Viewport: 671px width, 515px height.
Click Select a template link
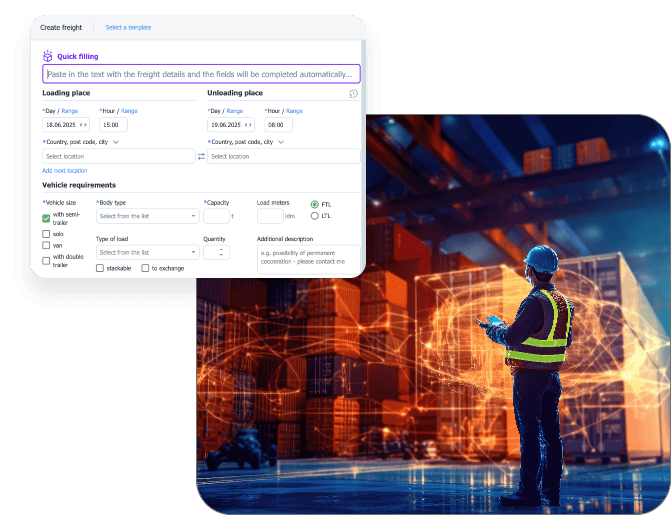click(127, 28)
